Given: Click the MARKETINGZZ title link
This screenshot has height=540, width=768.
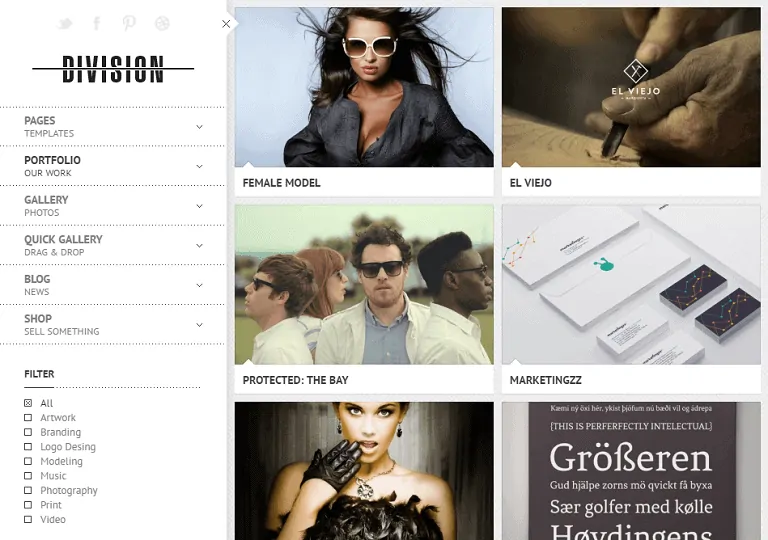Looking at the screenshot, I should click(546, 380).
